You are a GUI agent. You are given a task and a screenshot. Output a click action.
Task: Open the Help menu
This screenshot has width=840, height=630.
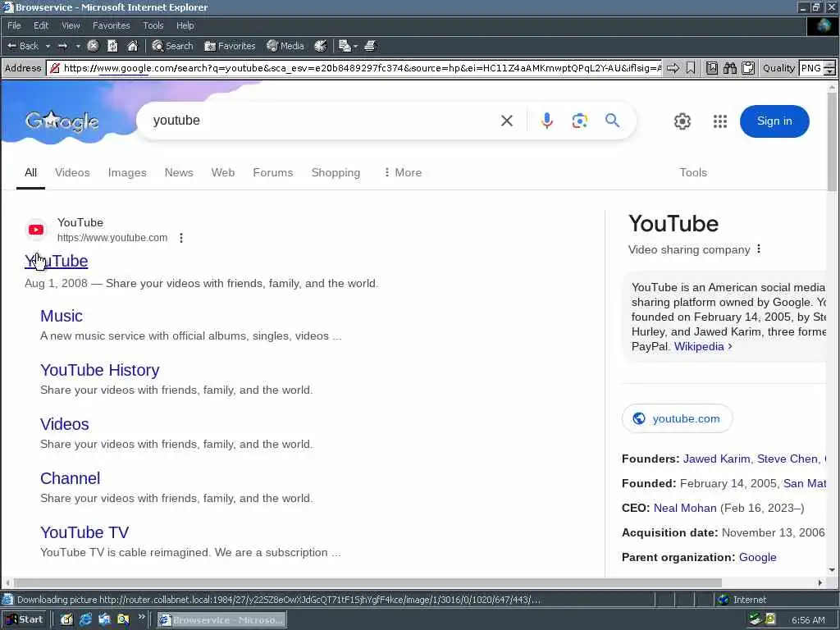pyautogui.click(x=185, y=25)
